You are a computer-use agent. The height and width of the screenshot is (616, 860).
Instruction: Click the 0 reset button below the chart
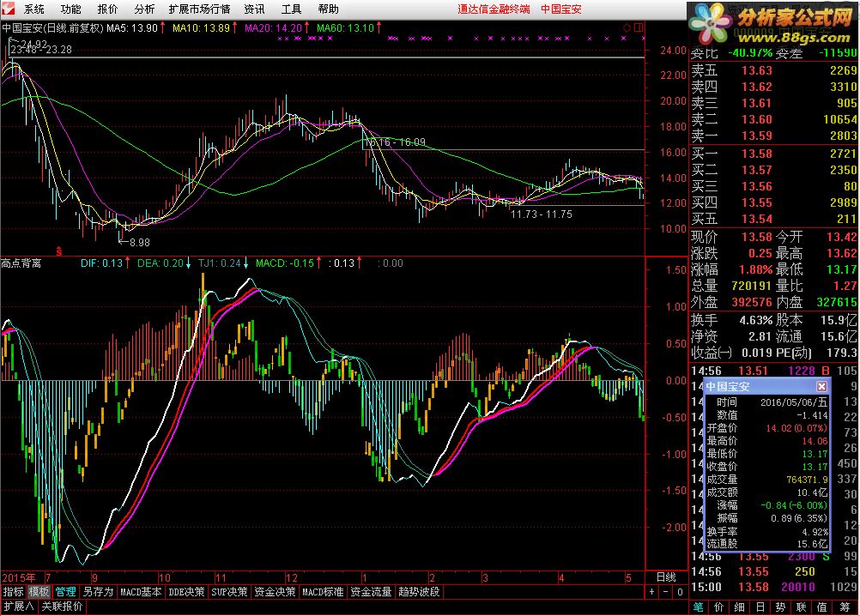click(680, 592)
